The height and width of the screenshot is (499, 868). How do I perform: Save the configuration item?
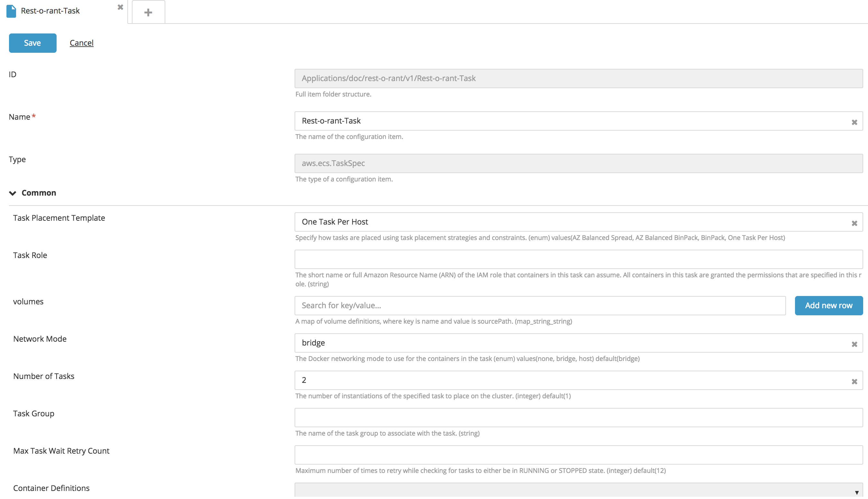click(32, 43)
